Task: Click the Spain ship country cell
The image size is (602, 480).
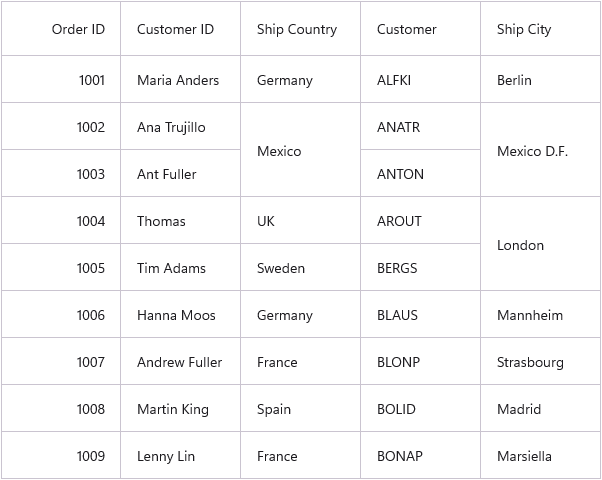Action: (x=300, y=408)
